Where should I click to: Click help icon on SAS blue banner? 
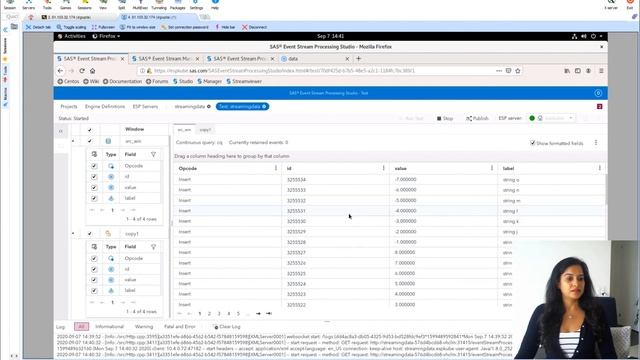coord(598,93)
